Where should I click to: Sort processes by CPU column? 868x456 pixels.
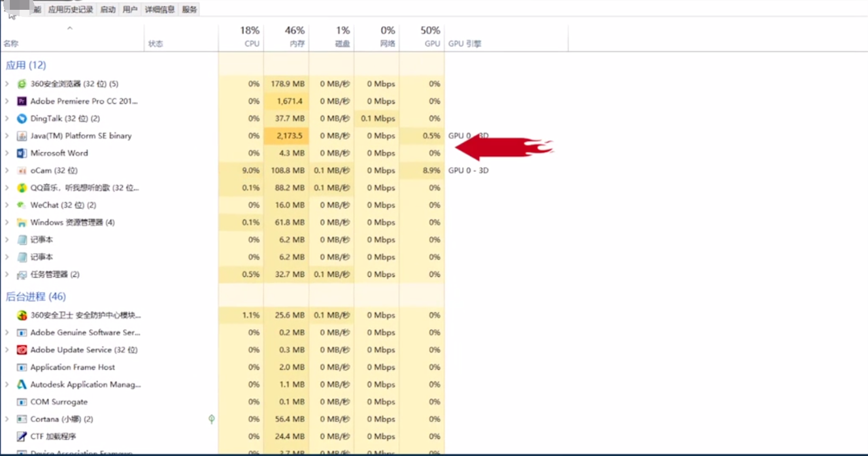point(241,37)
